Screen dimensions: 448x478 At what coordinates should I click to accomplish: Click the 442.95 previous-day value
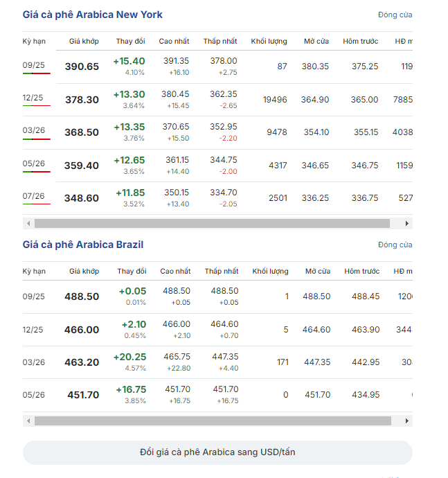click(x=366, y=362)
